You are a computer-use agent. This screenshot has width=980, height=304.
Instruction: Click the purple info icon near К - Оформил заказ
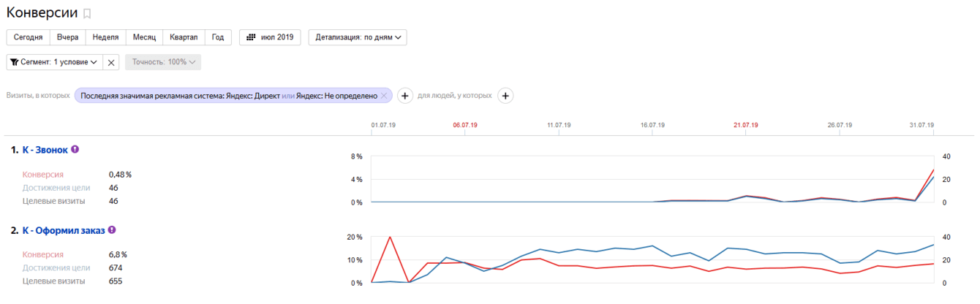[x=112, y=229]
